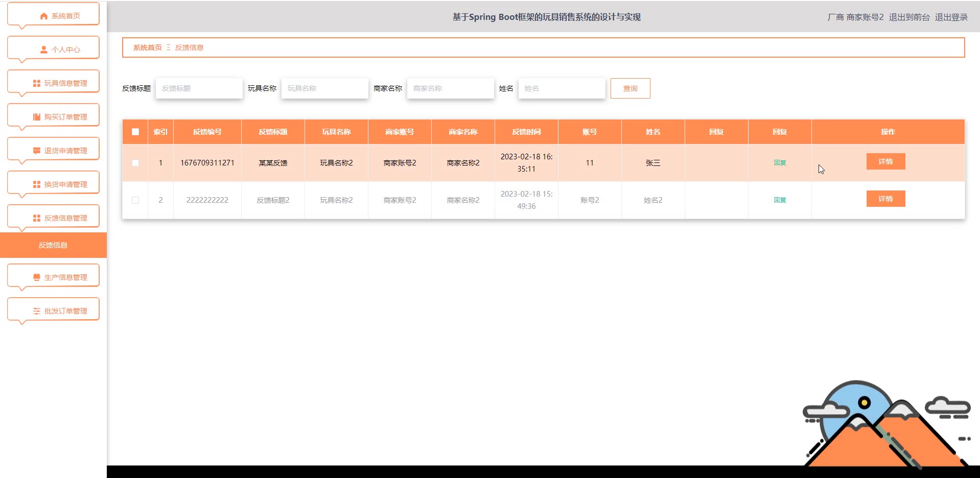Click the icon beside 生产信息管理
980x478 pixels.
coord(37,277)
